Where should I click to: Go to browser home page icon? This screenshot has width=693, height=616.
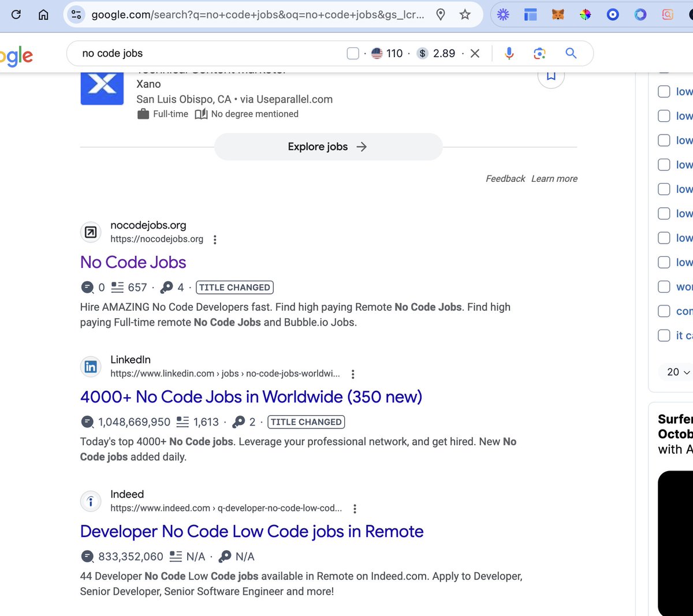[x=43, y=14]
